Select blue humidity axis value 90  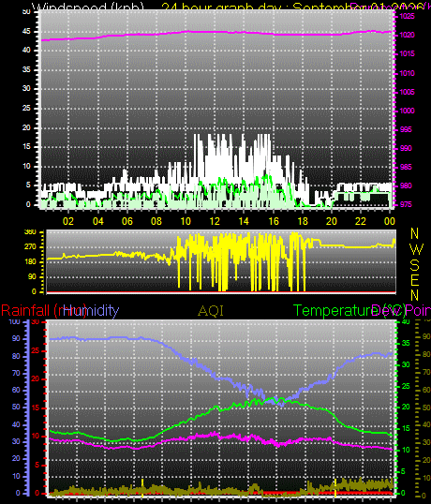point(16,338)
